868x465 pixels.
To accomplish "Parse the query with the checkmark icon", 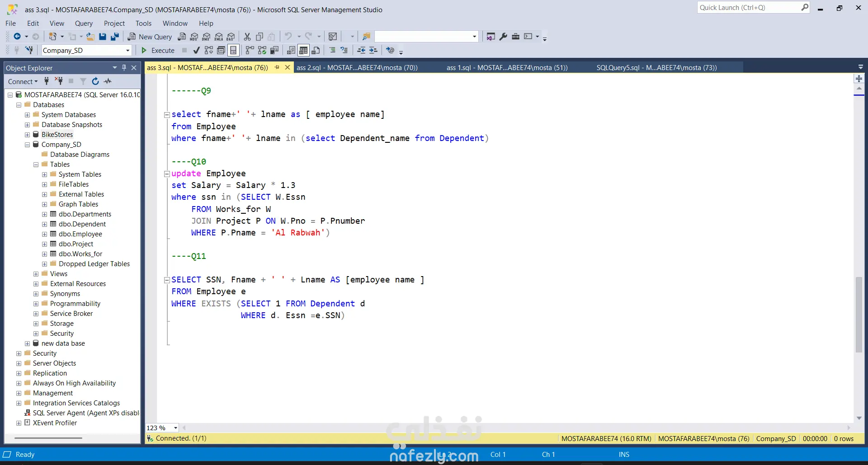I will (x=196, y=50).
